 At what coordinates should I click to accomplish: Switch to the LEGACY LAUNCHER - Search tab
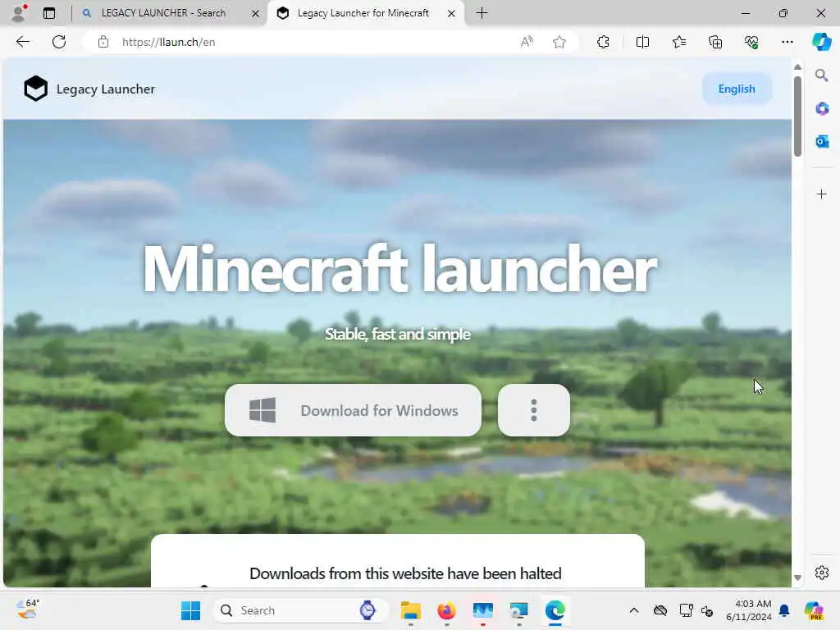(163, 13)
